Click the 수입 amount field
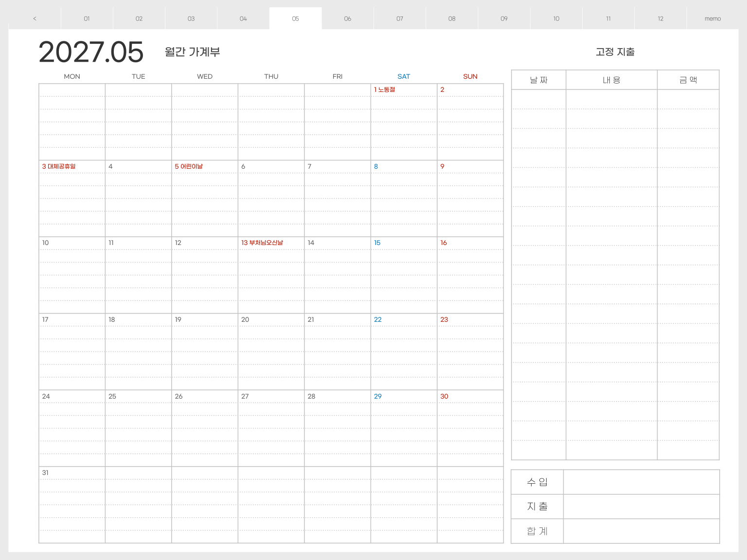 click(x=641, y=482)
